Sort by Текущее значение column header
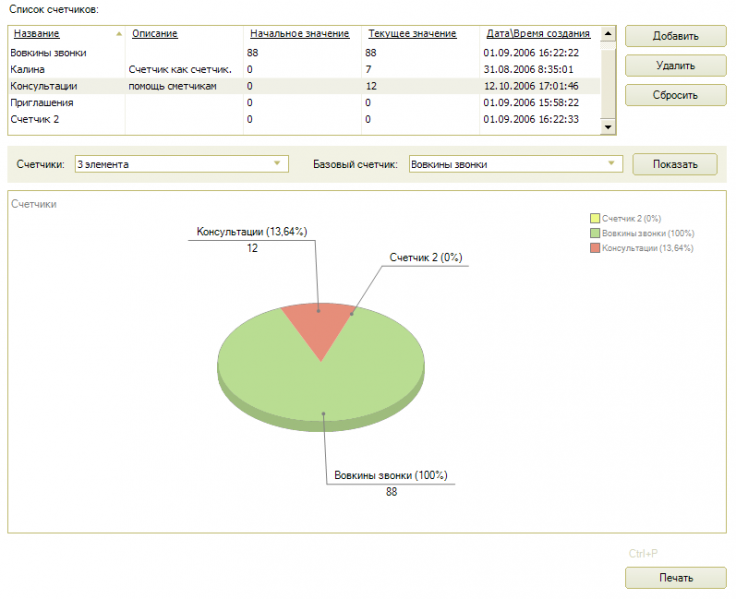 coord(412,34)
